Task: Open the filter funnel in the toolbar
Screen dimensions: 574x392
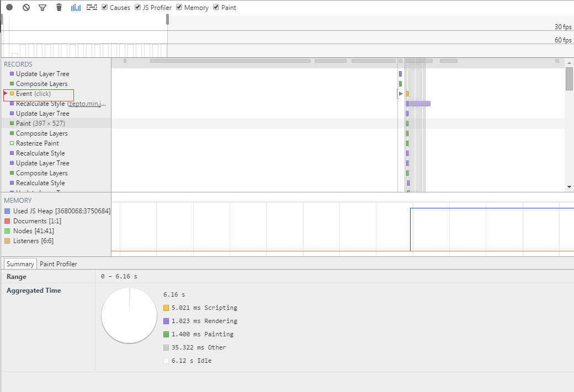Action: point(42,8)
